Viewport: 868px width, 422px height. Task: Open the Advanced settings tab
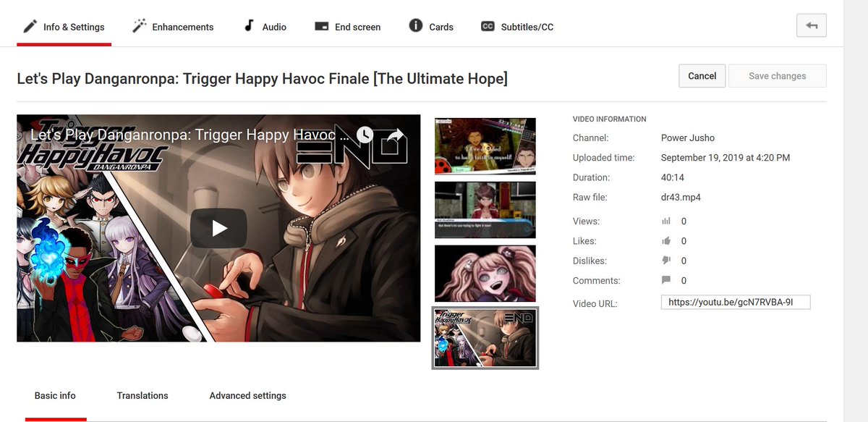pos(247,396)
